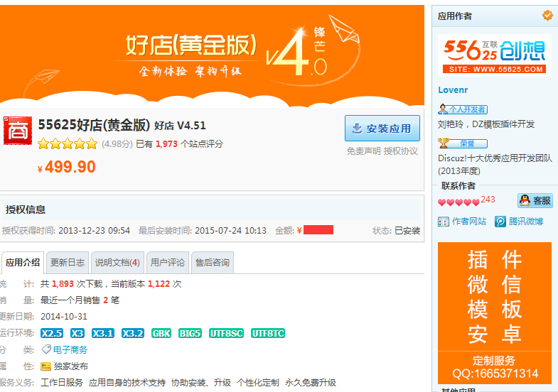Open the 说明文档(4) tab

coord(117,263)
